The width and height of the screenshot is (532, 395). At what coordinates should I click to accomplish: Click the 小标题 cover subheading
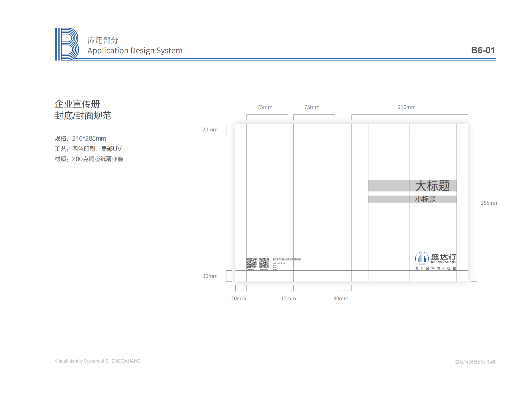tap(425, 199)
